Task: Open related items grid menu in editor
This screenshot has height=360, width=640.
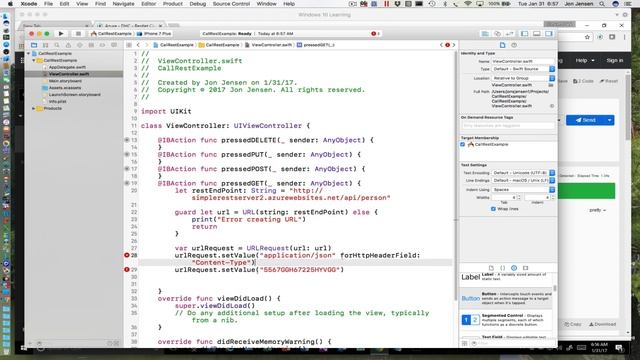Action: click(x=129, y=45)
